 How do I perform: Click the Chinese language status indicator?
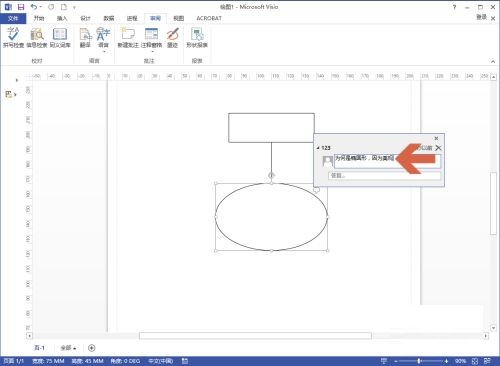[160, 361]
